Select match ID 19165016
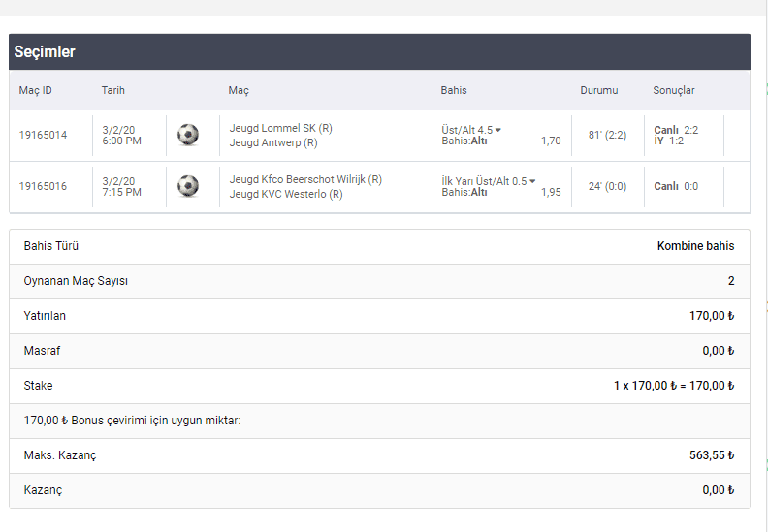 pyautogui.click(x=44, y=186)
